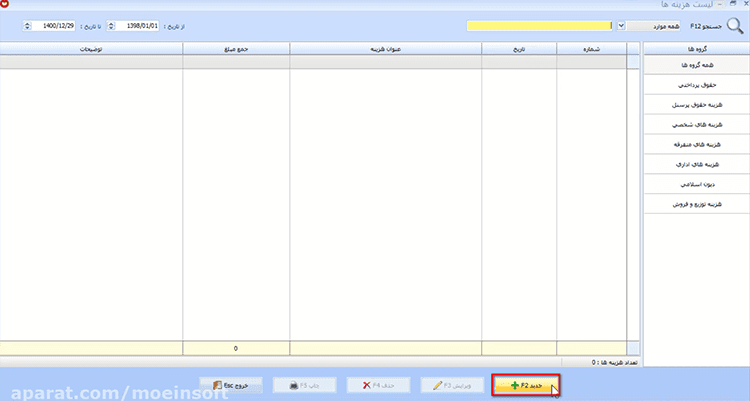Select همه گروه ها in groups list
Image resolution: width=750 pixels, height=401 pixels.
[697, 65]
